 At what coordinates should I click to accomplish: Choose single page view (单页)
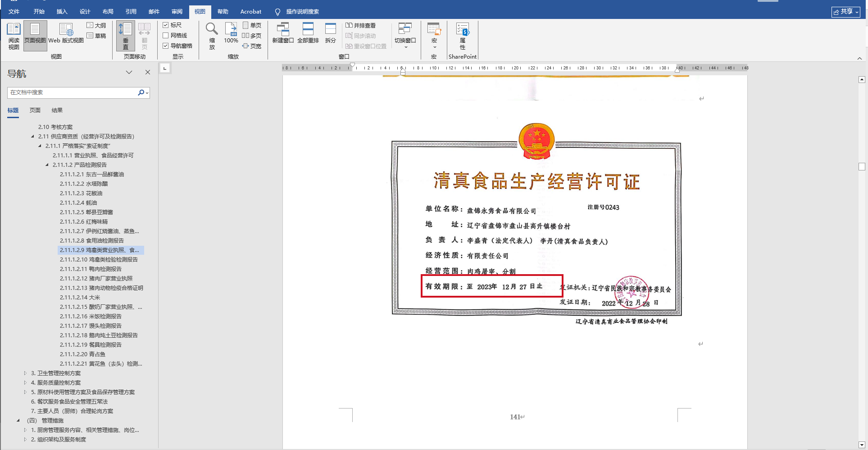[252, 25]
